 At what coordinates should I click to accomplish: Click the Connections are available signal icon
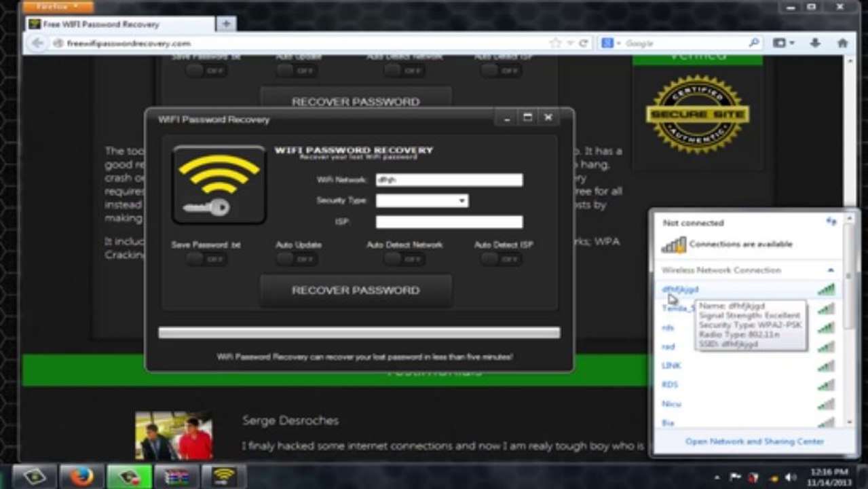[674, 244]
